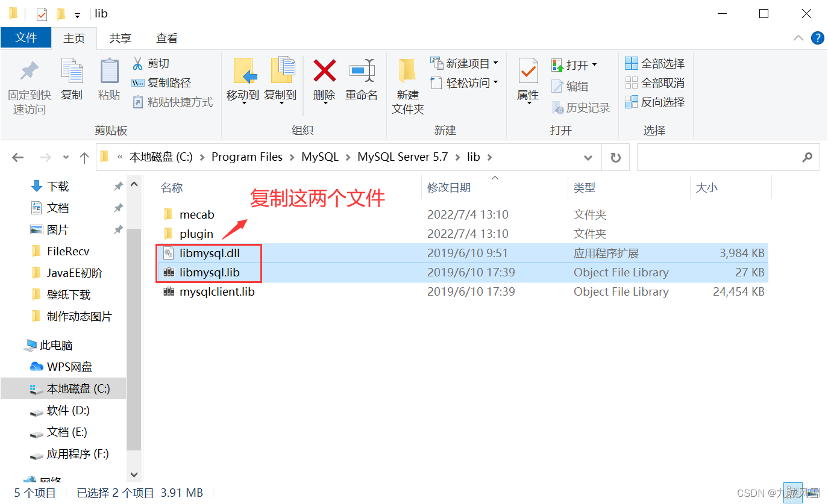
Task: Open the FileRecv folder in sidebar
Action: pos(68,251)
